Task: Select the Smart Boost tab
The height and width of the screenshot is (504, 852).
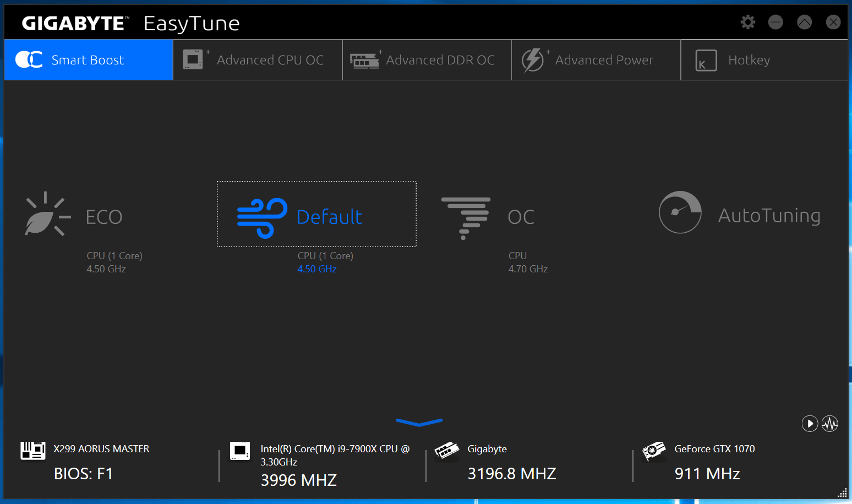Action: coord(88,60)
